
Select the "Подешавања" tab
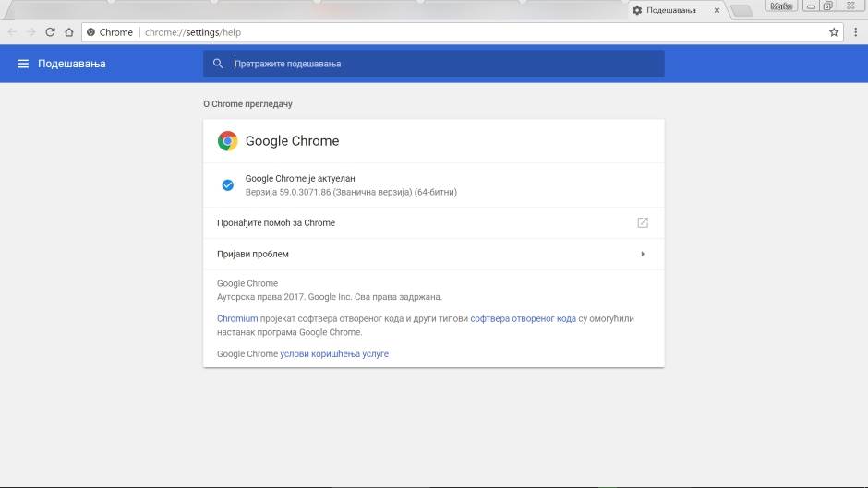coord(670,10)
